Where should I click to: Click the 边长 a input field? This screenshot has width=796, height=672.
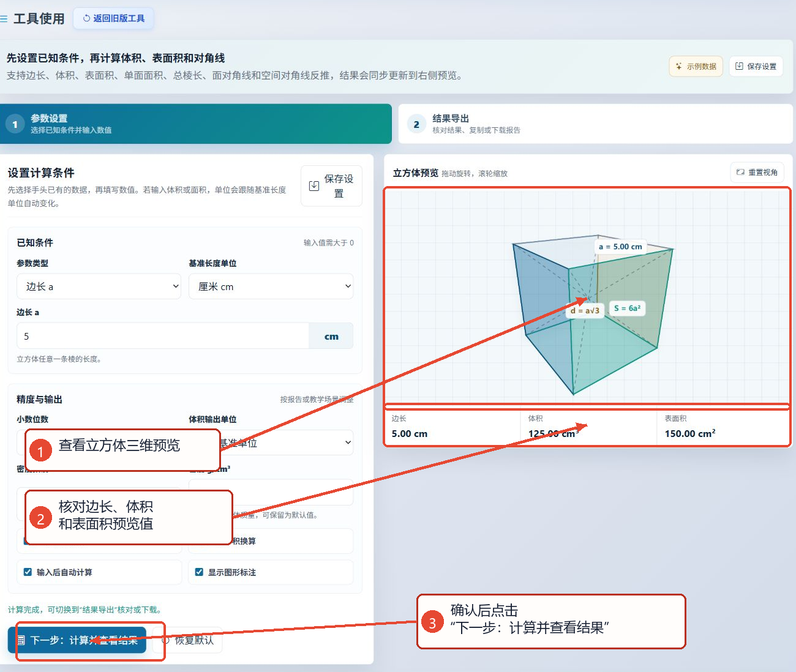163,336
